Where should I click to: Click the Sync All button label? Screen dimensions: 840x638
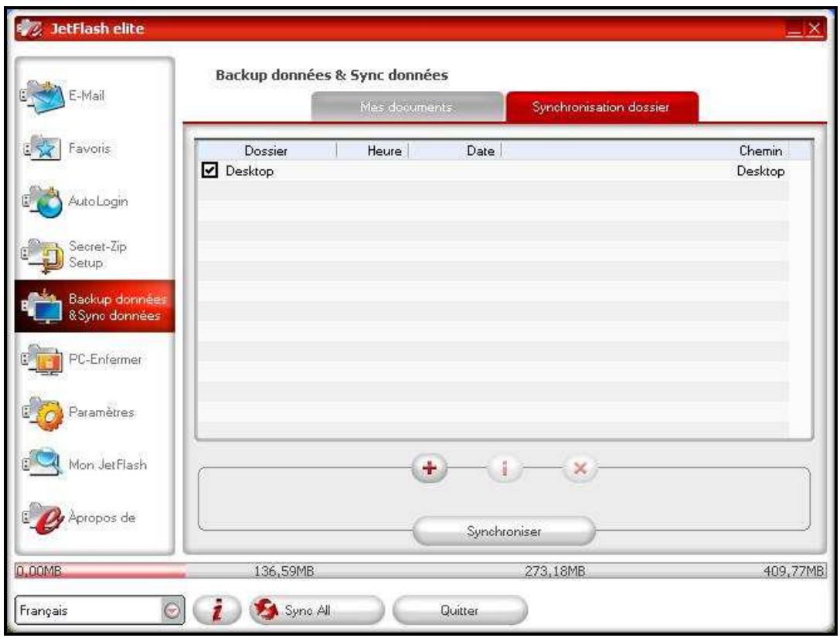307,610
